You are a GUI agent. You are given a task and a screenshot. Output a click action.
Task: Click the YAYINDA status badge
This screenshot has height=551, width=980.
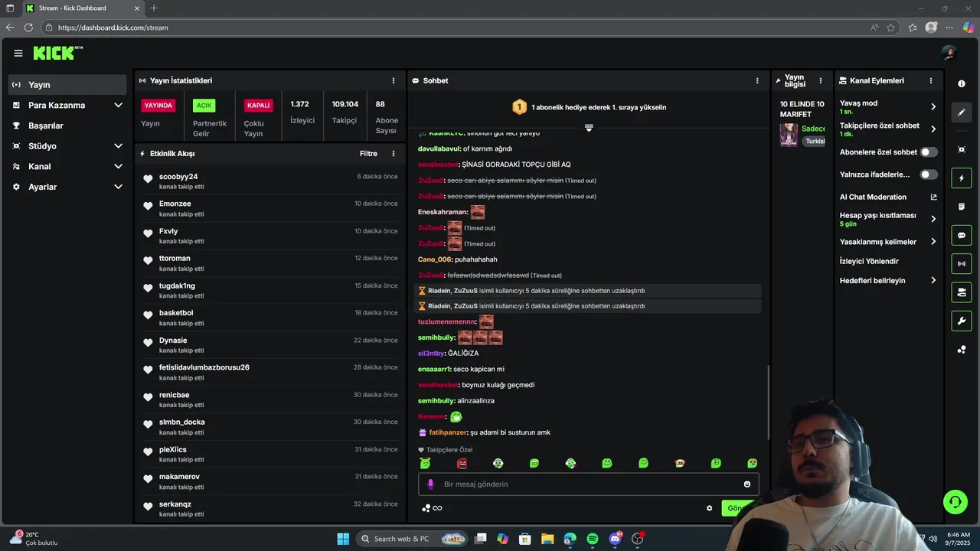point(158,106)
